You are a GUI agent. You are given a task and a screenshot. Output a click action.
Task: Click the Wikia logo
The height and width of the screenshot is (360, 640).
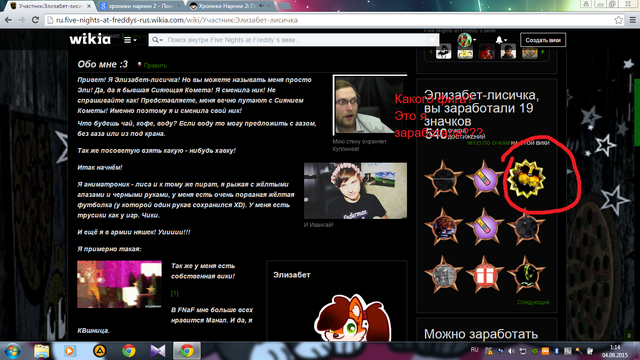[x=90, y=39]
